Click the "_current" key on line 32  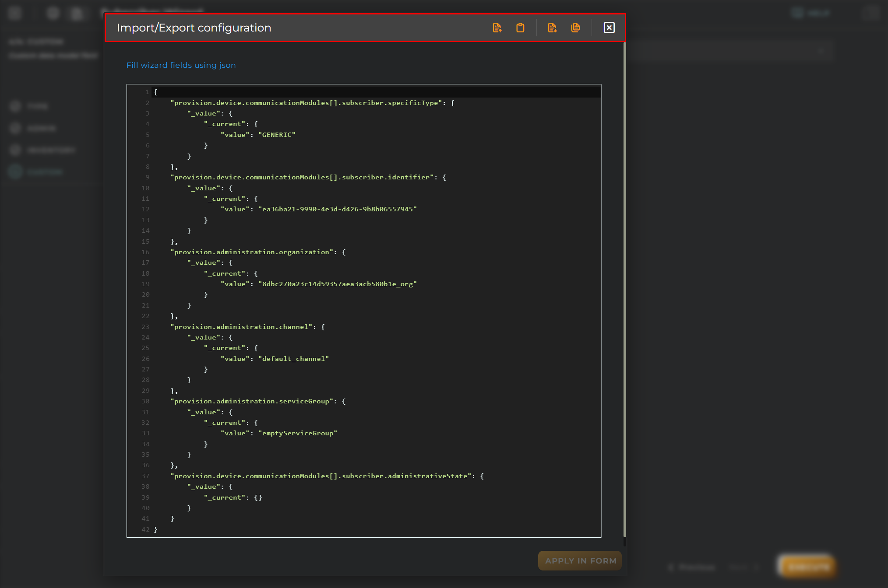pos(225,423)
